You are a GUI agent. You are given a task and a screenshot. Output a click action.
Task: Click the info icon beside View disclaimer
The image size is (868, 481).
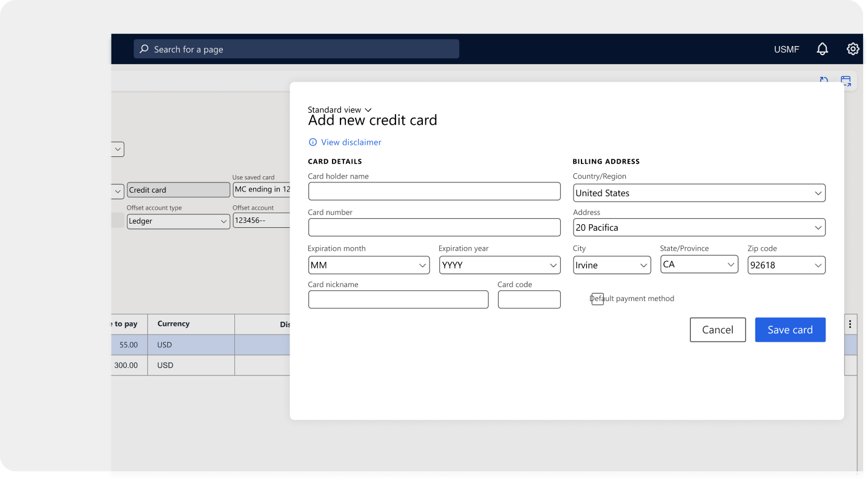(x=313, y=142)
